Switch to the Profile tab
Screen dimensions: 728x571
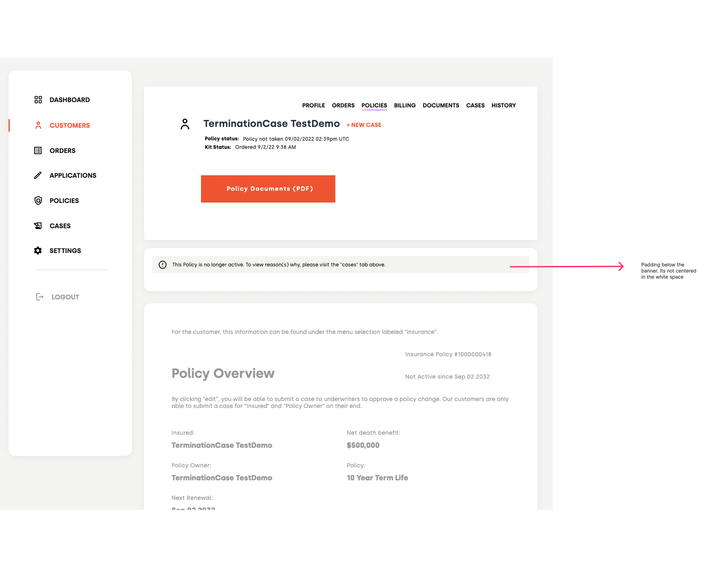click(314, 105)
